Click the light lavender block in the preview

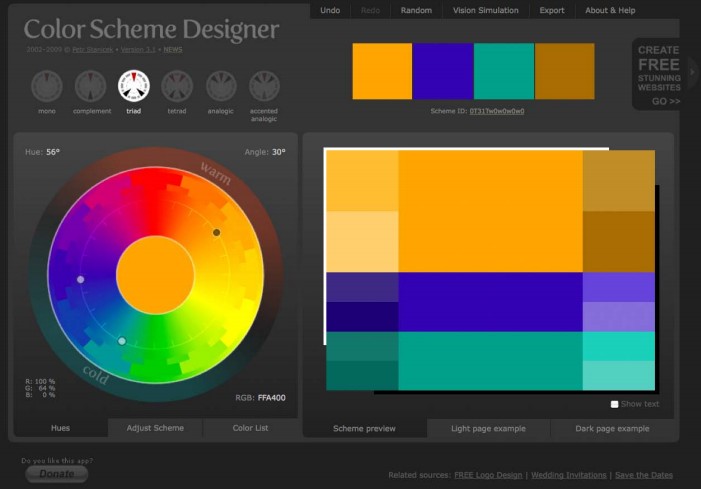click(x=619, y=316)
